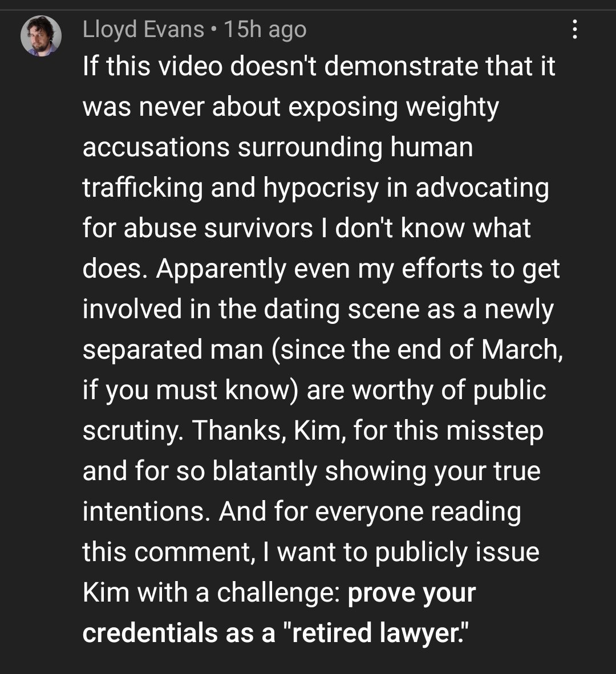Tap "blatantly showing your true" line
Screen dimensions: 616x674
[x=376, y=471]
